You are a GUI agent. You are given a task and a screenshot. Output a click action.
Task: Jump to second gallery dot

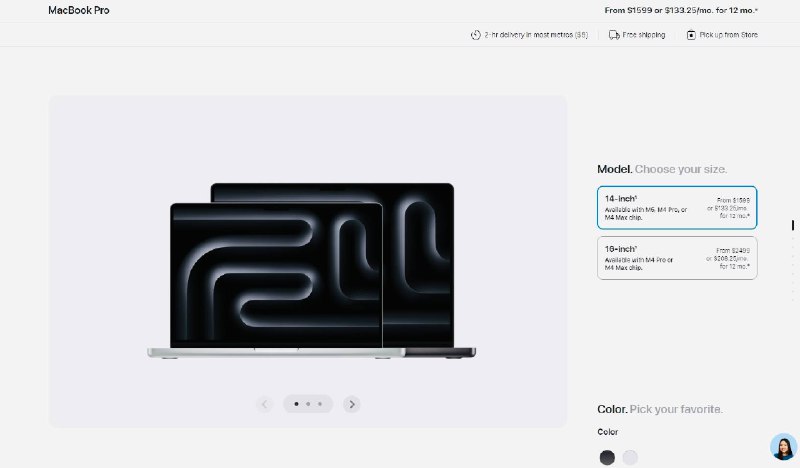(308, 404)
